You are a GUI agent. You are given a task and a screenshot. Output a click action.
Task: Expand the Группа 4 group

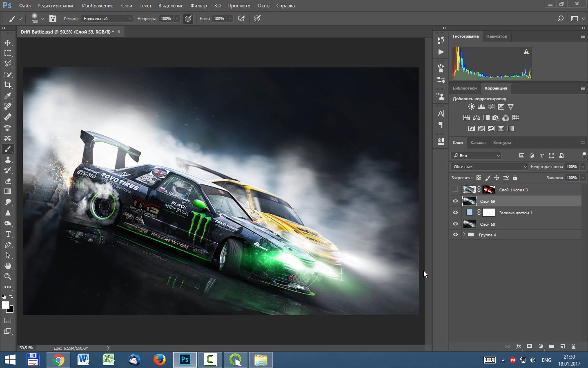click(464, 235)
